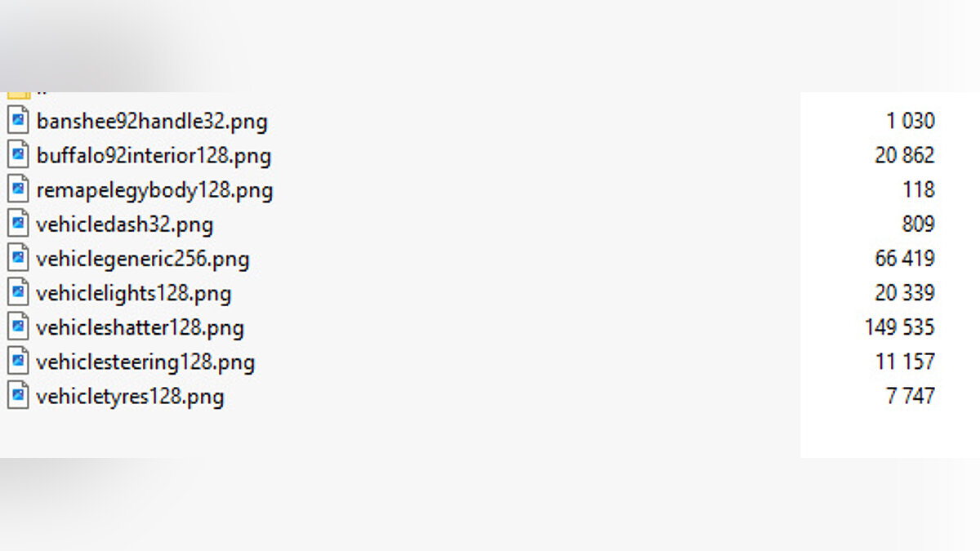
Task: Select the vehiclegeneric256.png name text
Action: pyautogui.click(x=143, y=260)
